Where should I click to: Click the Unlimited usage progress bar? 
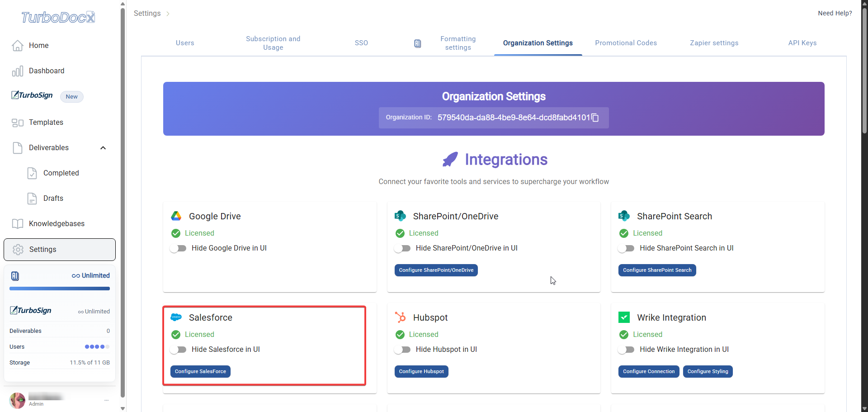[x=60, y=289]
